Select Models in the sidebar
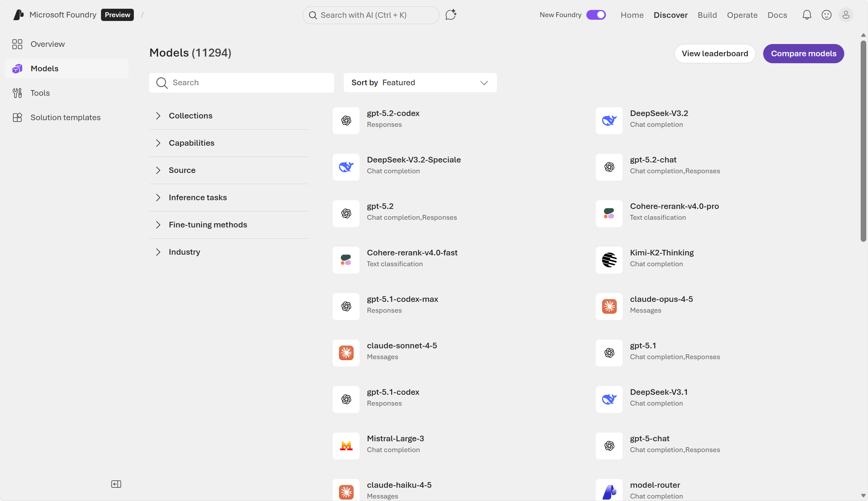Screen dimensions: 868x501 (x=67, y=68)
